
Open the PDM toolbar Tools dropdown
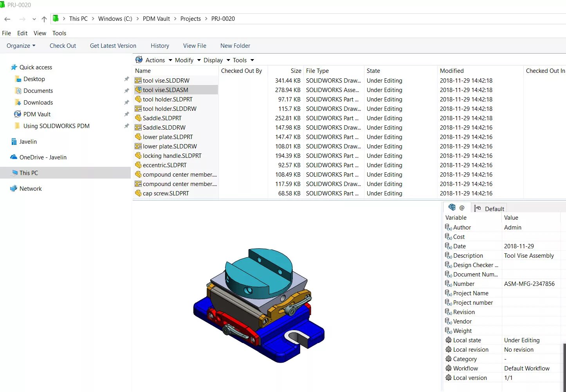point(243,60)
